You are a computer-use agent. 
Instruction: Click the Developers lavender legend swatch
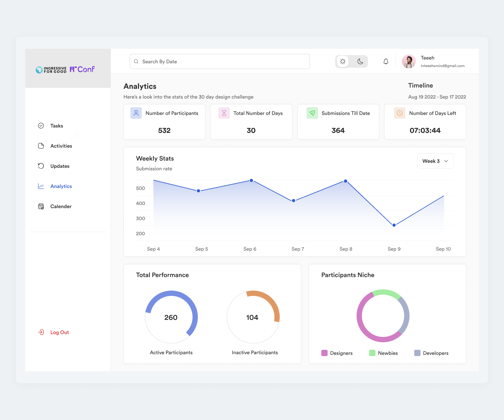pyautogui.click(x=417, y=353)
